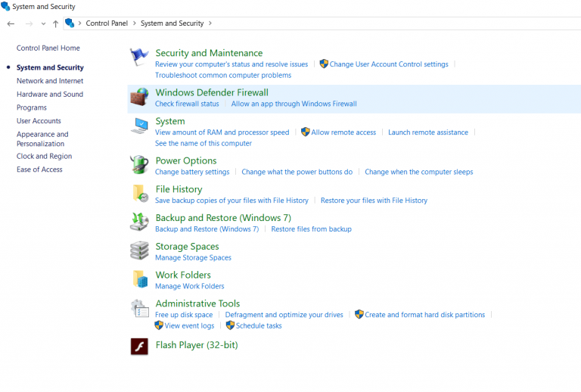This screenshot has height=392, width=581.
Task: Open Appearance and Personalization category
Action: click(x=42, y=138)
